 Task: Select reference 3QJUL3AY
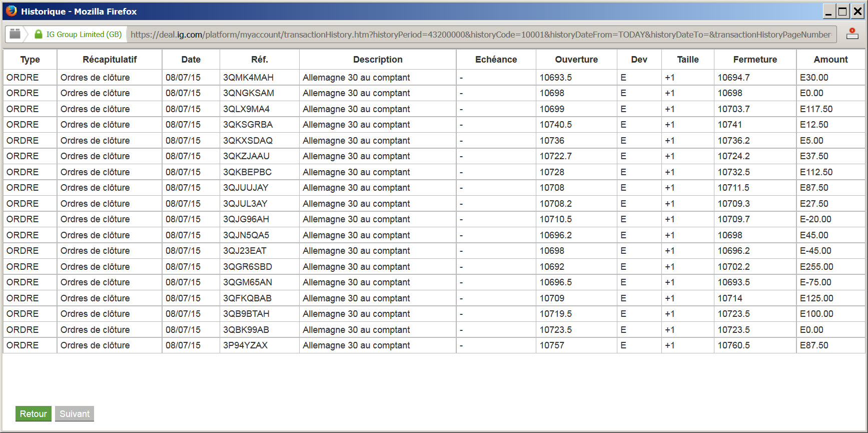coord(245,204)
